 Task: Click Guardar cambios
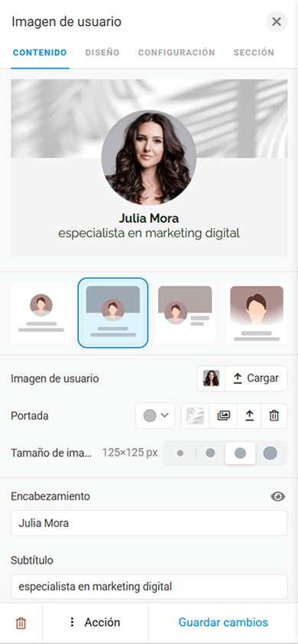[x=223, y=622]
